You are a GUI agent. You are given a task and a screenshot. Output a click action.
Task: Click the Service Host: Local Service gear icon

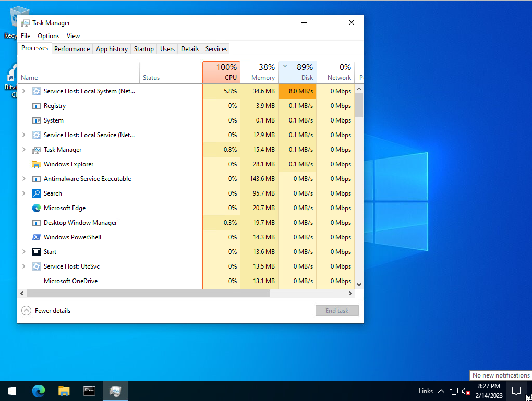(37, 135)
